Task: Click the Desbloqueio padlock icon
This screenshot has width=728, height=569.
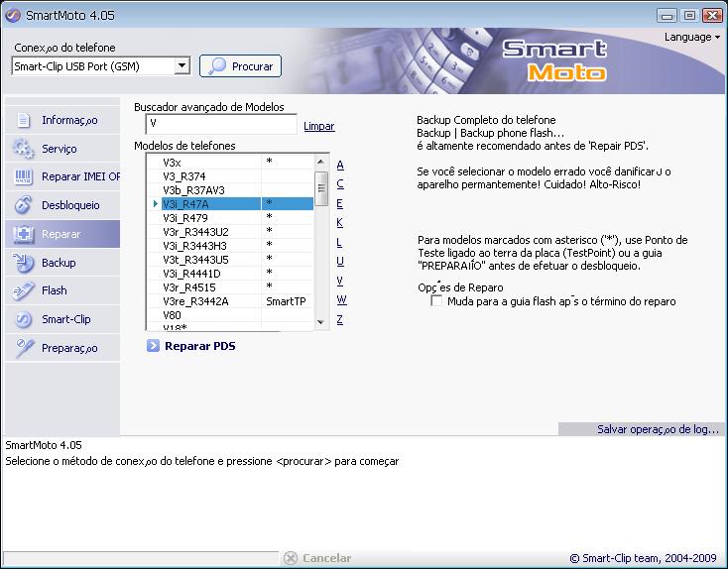Action: [23, 204]
